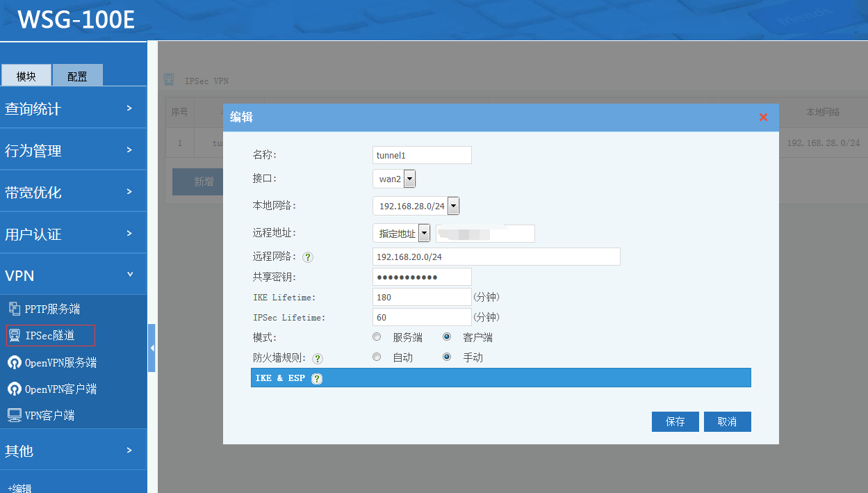This screenshot has height=493, width=868.
Task: Click help icon next to 远程网络
Action: click(308, 257)
